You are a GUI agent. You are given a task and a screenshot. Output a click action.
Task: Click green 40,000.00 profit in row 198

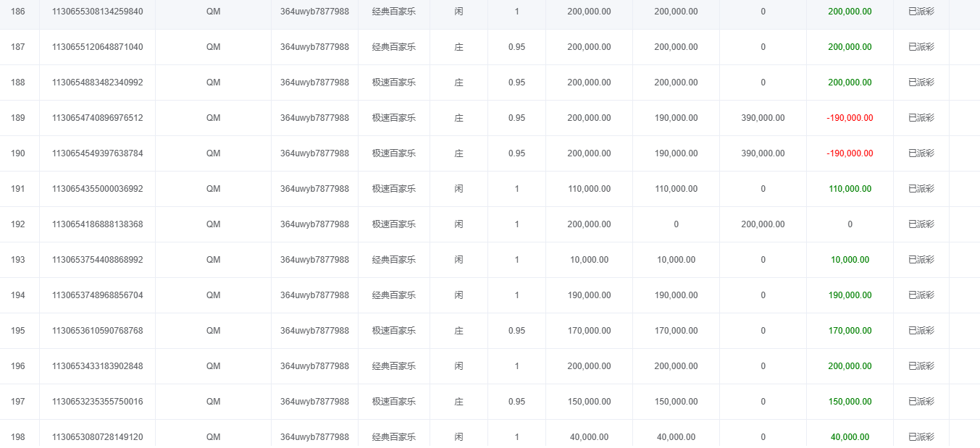click(850, 437)
